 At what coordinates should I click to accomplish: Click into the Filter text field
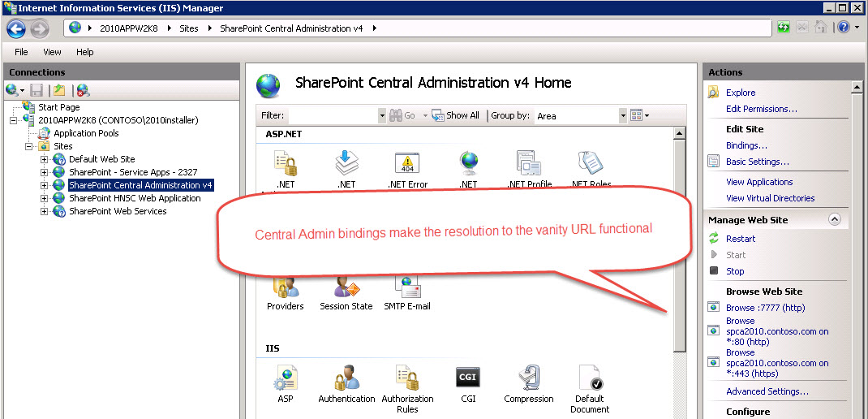click(333, 115)
